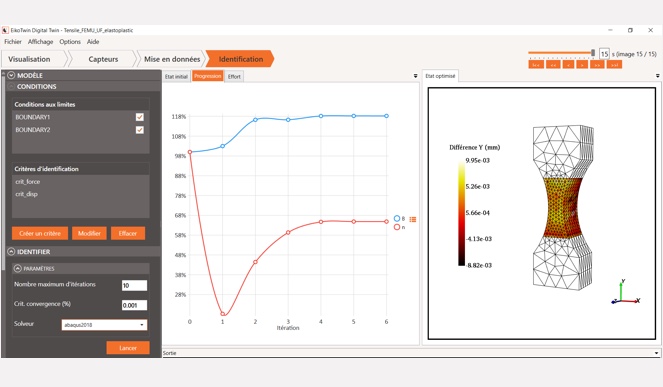The image size is (663, 387).
Task: Switch to the Effort tab
Action: tap(234, 77)
